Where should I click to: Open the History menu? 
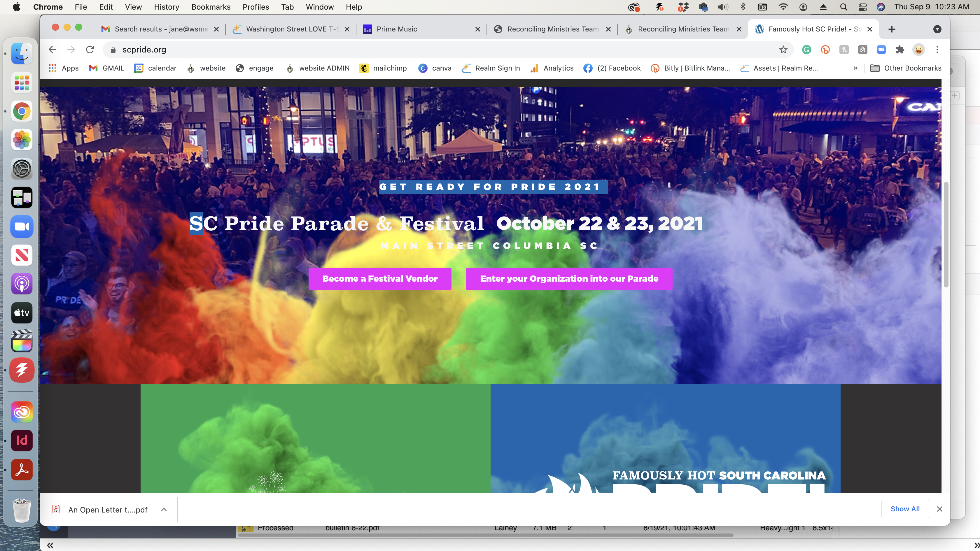(166, 7)
